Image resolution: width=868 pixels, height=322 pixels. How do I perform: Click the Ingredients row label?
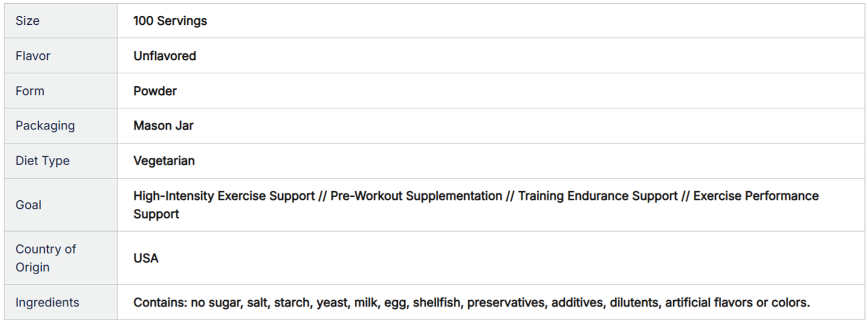click(47, 302)
